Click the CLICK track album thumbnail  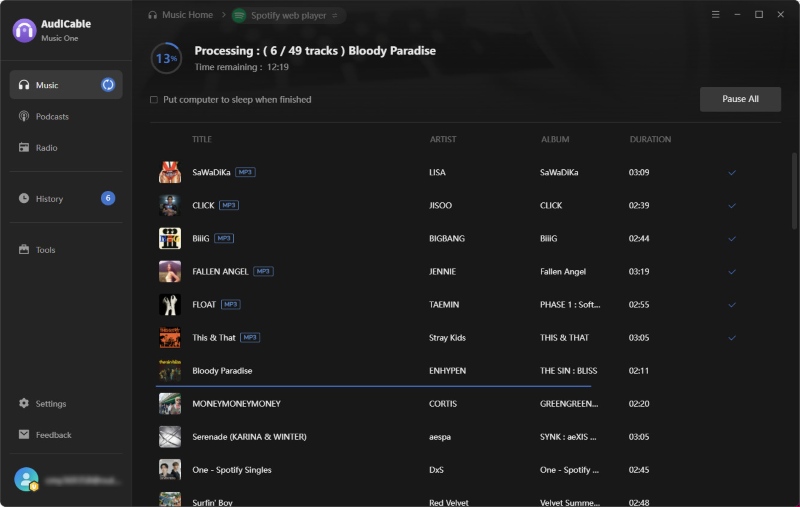tap(170, 206)
